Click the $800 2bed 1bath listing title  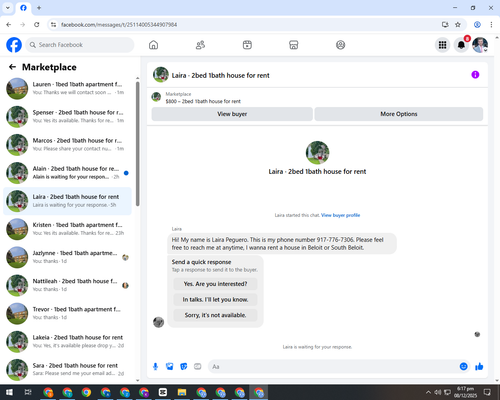(203, 101)
